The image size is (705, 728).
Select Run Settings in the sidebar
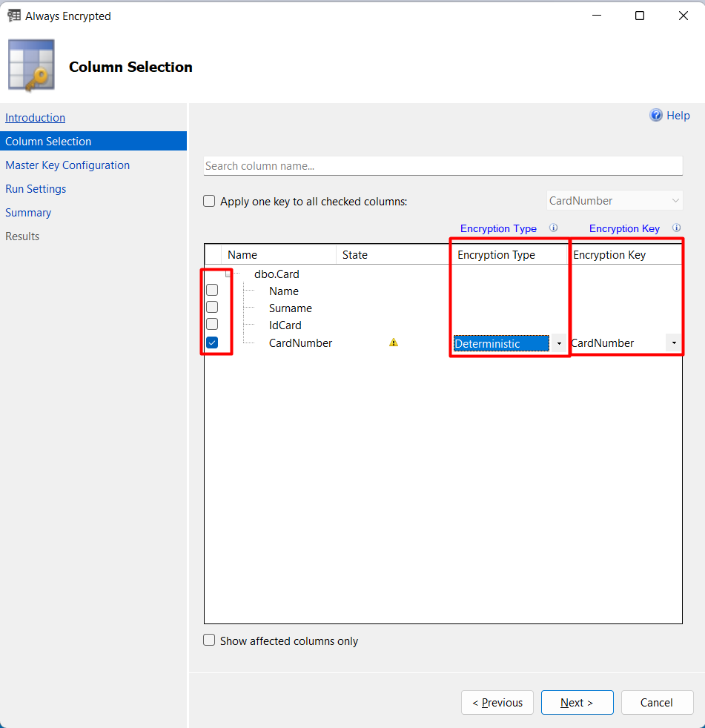[x=36, y=189]
